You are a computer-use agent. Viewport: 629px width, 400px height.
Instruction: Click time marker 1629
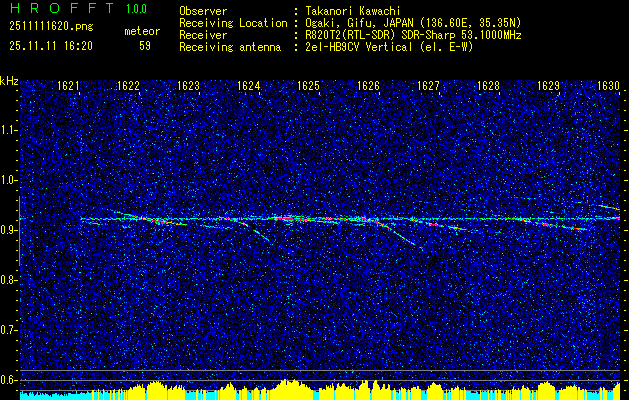(x=549, y=85)
